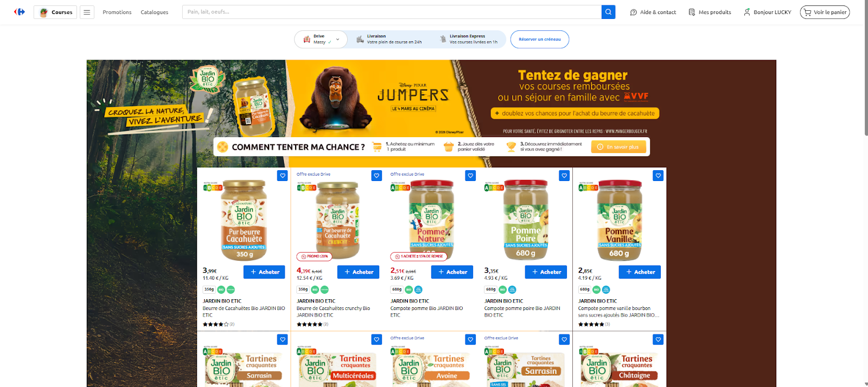Image resolution: width=868 pixels, height=387 pixels.
Task: Click the search input field
Action: 392,12
